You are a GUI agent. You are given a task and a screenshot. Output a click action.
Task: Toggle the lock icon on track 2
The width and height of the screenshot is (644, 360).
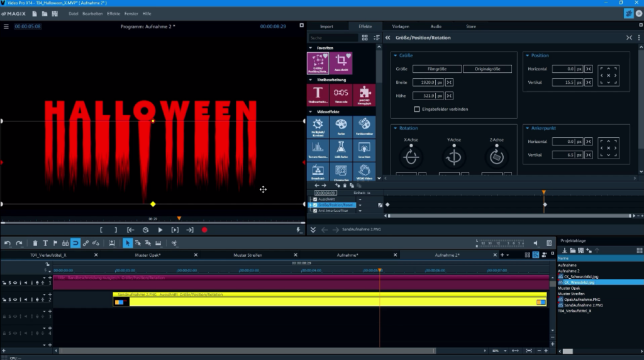(4, 300)
